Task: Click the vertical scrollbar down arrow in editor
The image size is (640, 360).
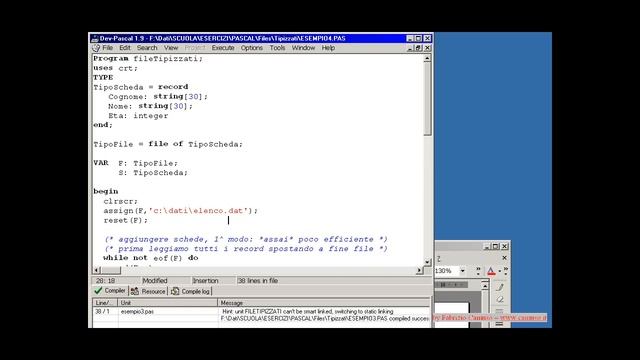Action: tap(427, 262)
